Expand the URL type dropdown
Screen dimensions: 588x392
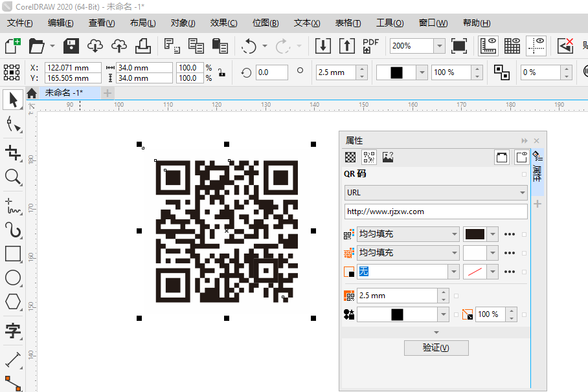pyautogui.click(x=523, y=193)
